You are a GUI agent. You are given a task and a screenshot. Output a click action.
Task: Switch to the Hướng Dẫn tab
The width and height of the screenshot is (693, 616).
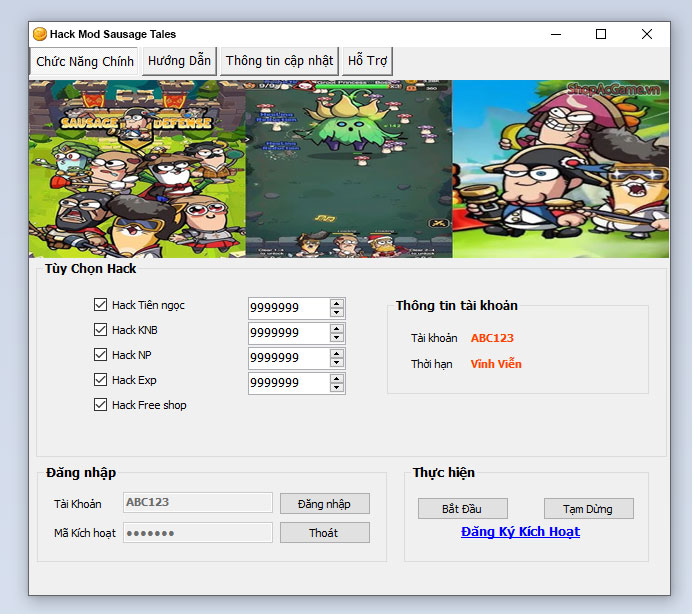tap(179, 61)
